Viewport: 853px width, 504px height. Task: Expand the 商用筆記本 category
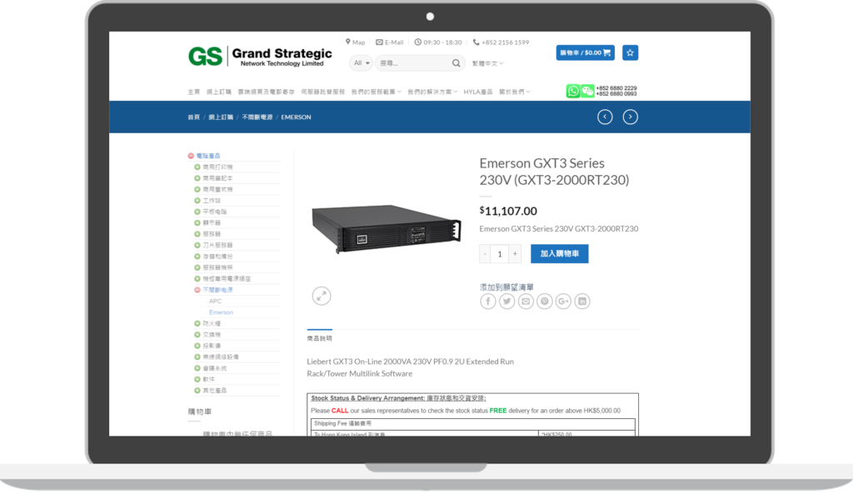197,178
